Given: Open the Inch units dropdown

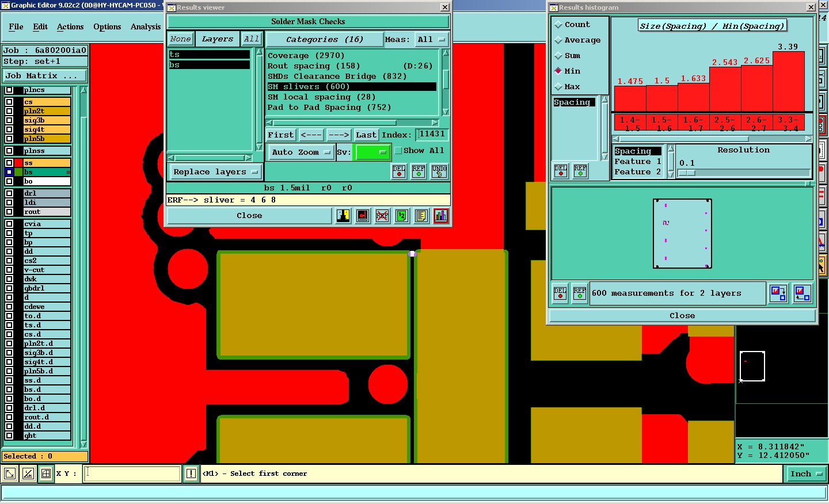Looking at the screenshot, I should (x=806, y=474).
